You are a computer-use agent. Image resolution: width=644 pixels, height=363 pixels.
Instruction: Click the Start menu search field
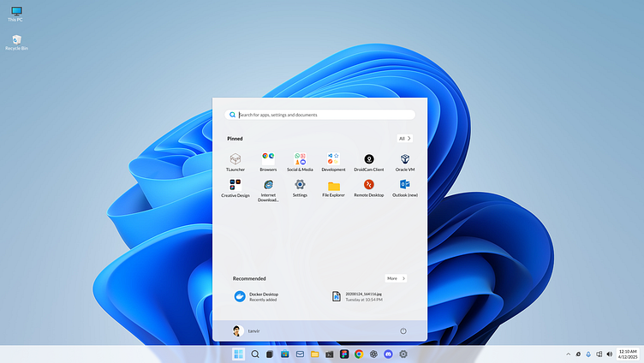pyautogui.click(x=321, y=114)
